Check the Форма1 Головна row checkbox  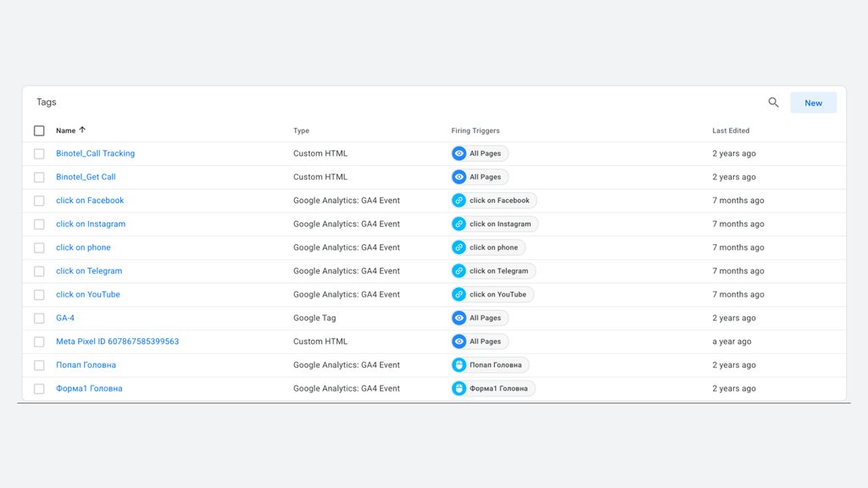point(39,389)
